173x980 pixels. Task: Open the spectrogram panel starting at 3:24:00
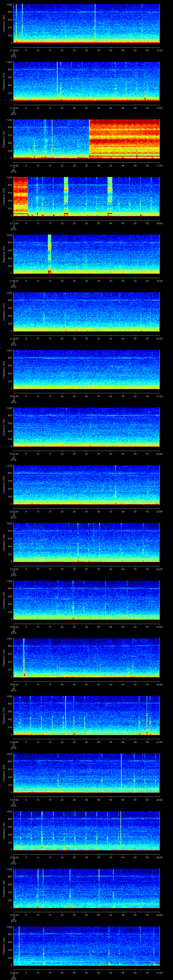(86, 600)
